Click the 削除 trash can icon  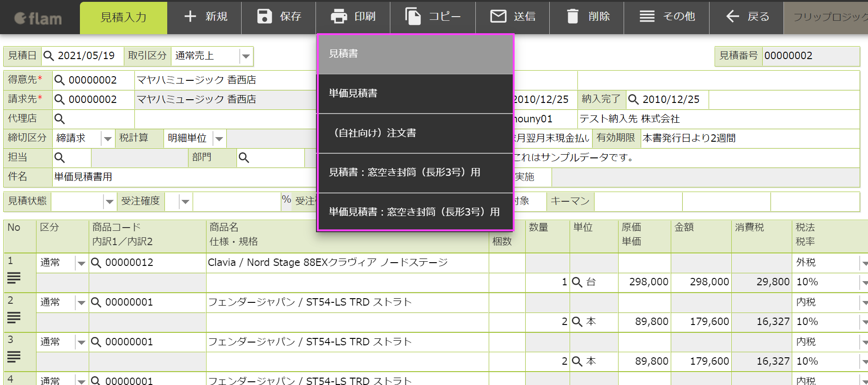(572, 17)
